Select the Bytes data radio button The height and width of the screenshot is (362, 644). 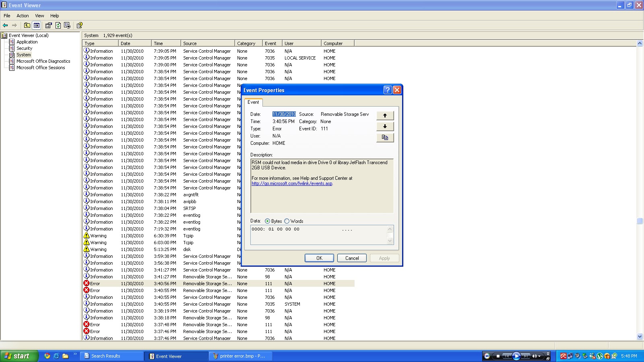point(267,221)
